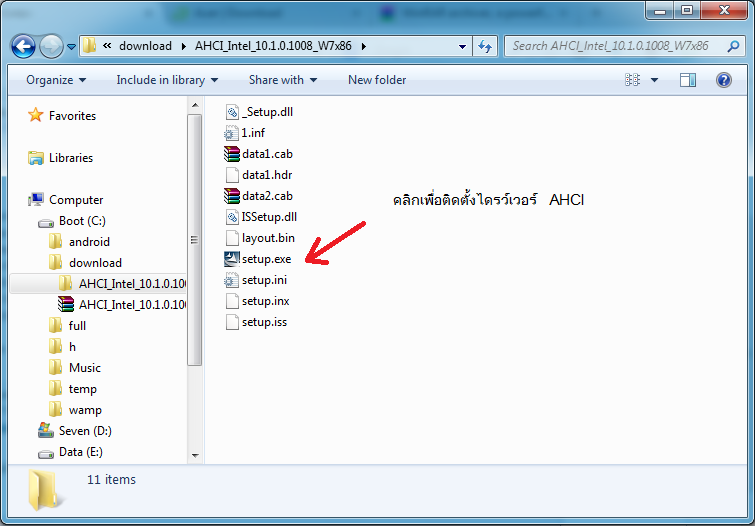The width and height of the screenshot is (755, 526).
Task: Select Seven (D:) drive in navigation pane
Action: (x=85, y=431)
